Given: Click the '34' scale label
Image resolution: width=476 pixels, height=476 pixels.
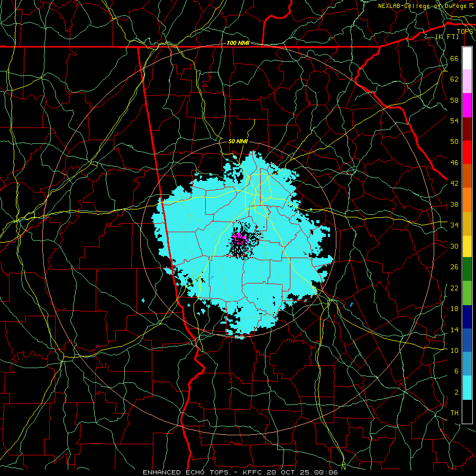Looking at the screenshot, I should pyautogui.click(x=454, y=225).
